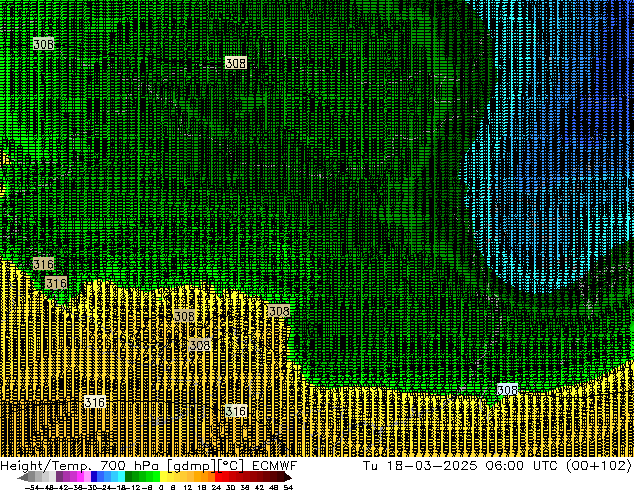This screenshot has width=634, height=490.
Task: Click the 306 contour height label
Action: point(43,44)
